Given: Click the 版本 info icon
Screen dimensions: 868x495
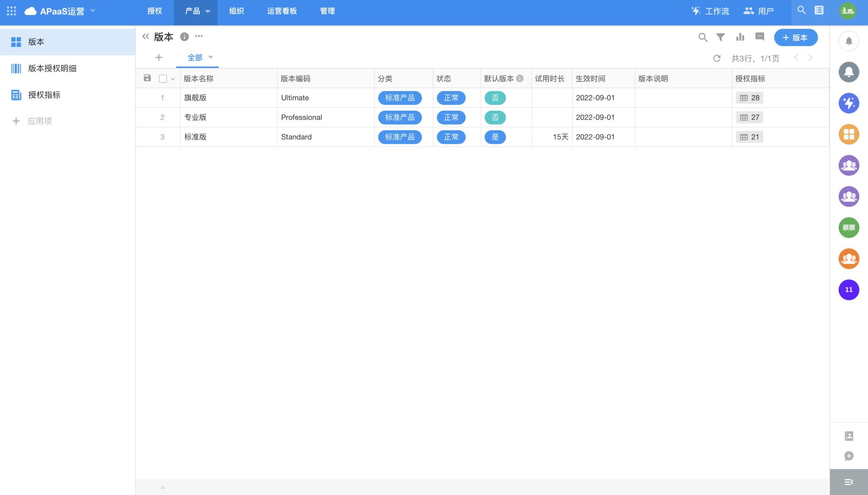Looking at the screenshot, I should 184,37.
